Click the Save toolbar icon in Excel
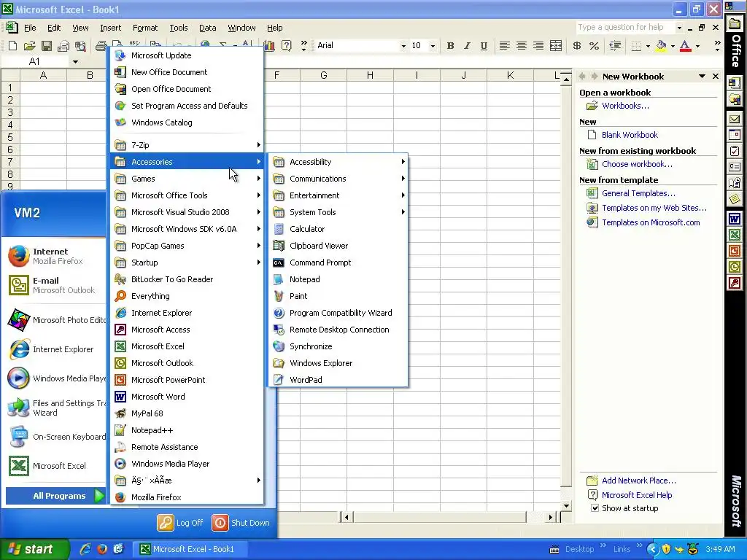 (x=46, y=46)
